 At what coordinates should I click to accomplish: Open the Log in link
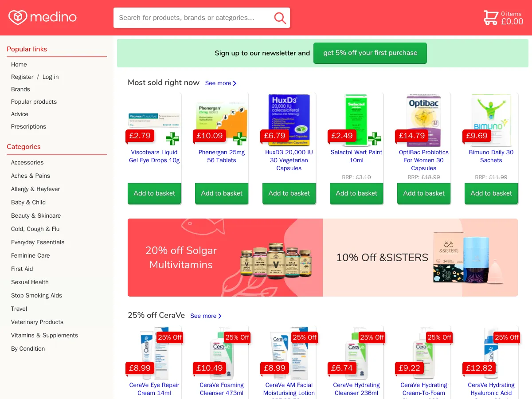[51, 77]
